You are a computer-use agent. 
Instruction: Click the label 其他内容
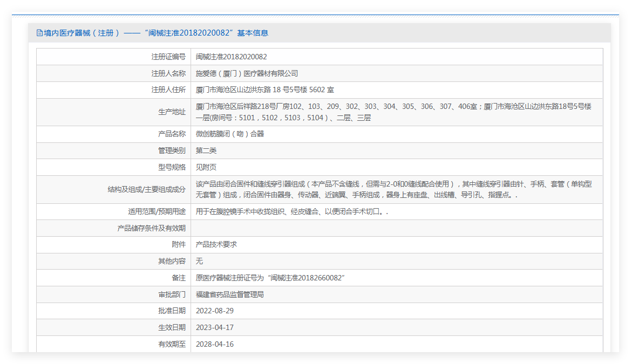[x=172, y=262]
